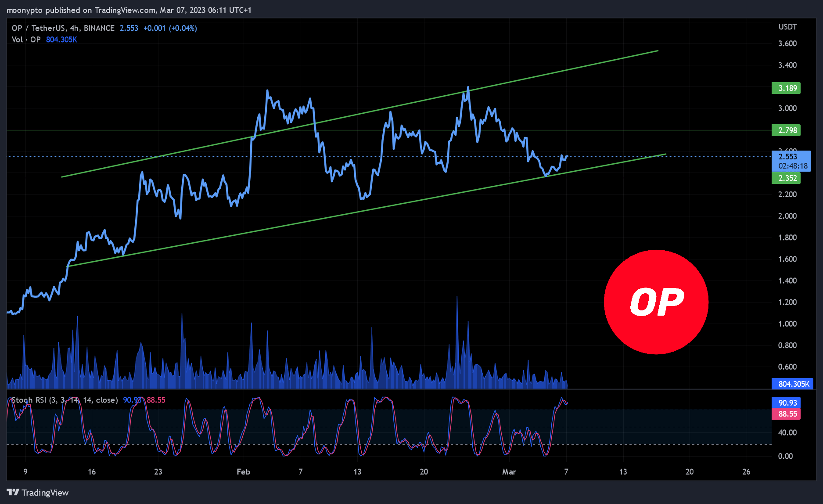The height and width of the screenshot is (504, 823).
Task: Click the 1.000 price axis tick
Action: pos(787,324)
